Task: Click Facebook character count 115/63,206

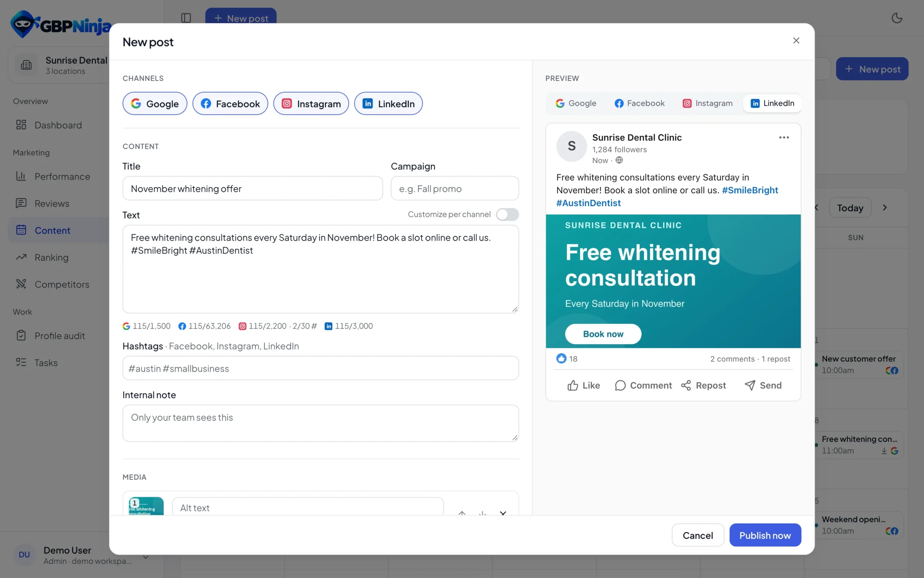Action: 205,326
